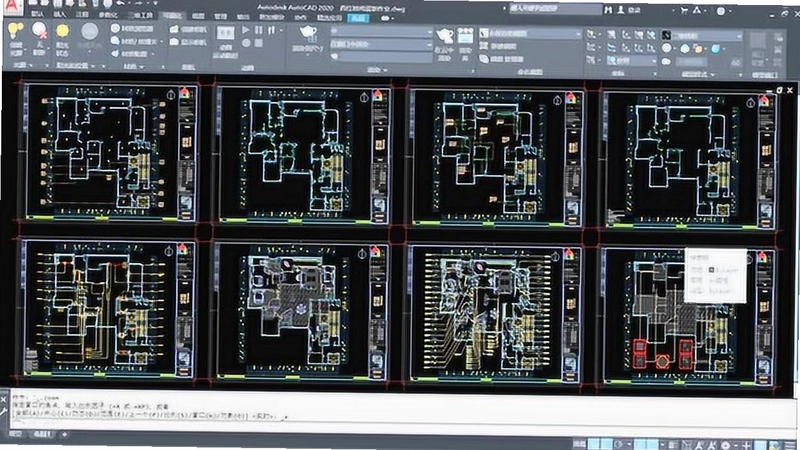This screenshot has width=800, height=450.
Task: Switch to the 默认 (Home) ribbon tab
Action: pos(37,14)
